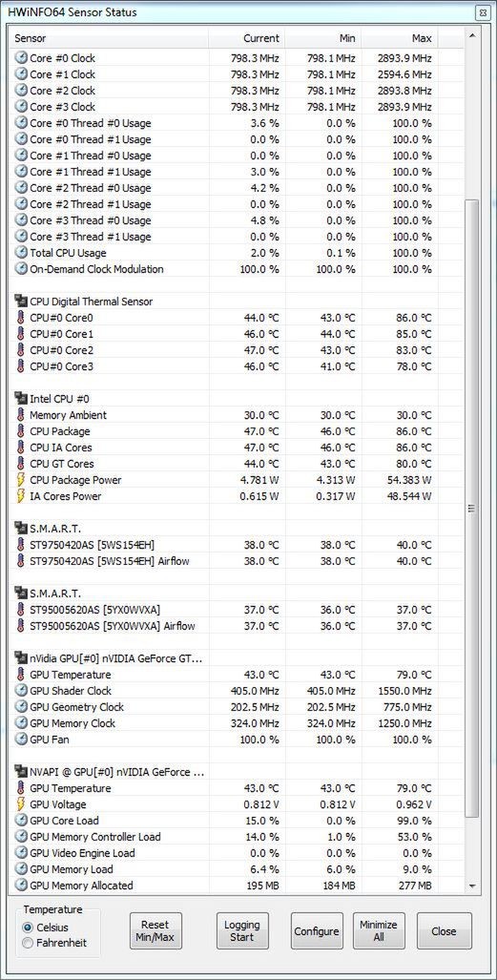Image resolution: width=497 pixels, height=980 pixels.
Task: Click the GPU Video Engine Load icon
Action: [x=21, y=854]
